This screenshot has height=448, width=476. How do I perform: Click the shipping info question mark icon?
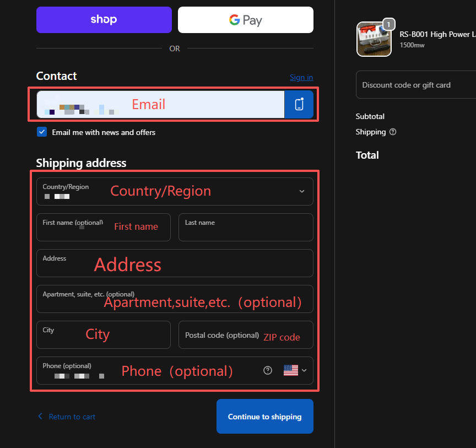click(x=393, y=132)
